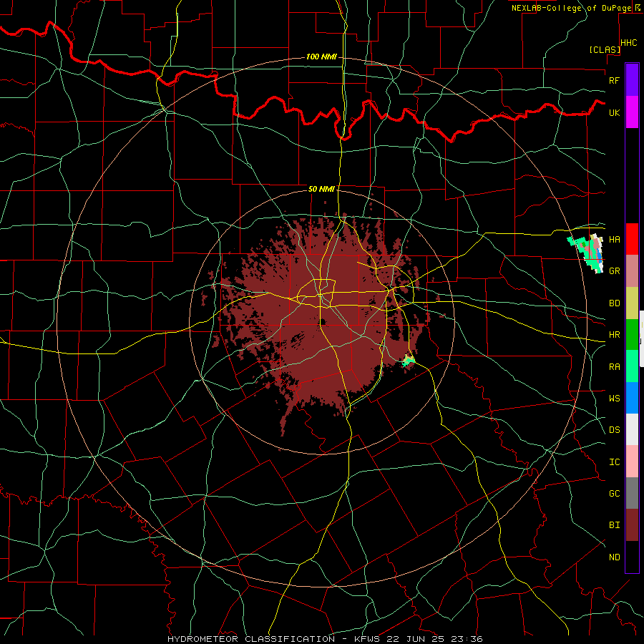Click the BI legend label

(614, 525)
